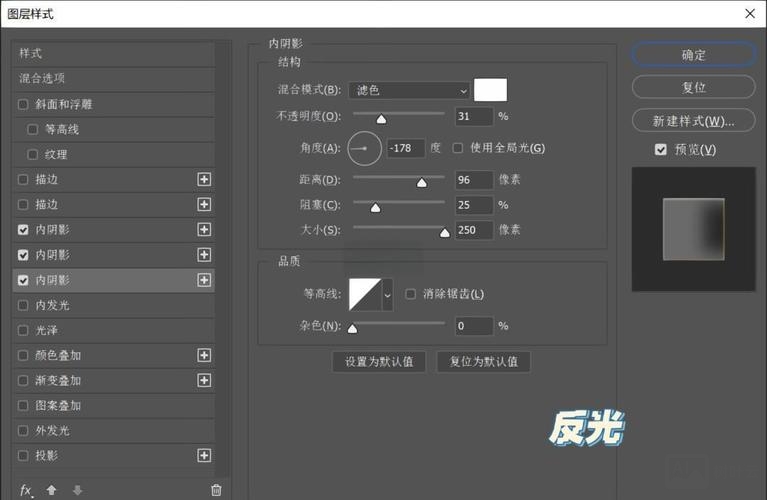Click plus icon beside 渐变叠加
Screen dimensions: 767x500
point(204,380)
